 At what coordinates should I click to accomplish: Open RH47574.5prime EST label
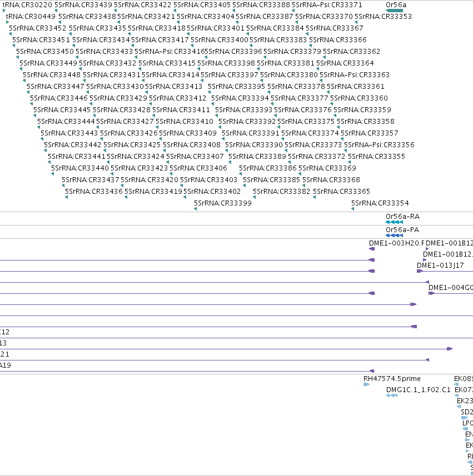392,379
